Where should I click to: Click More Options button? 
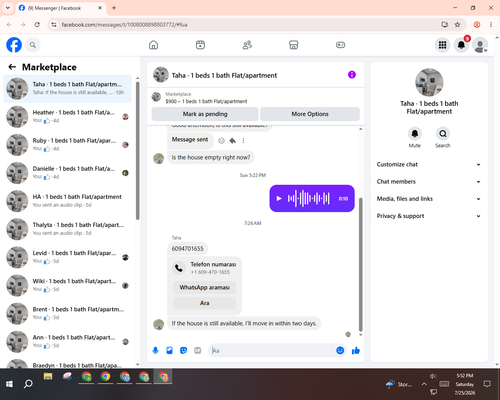pyautogui.click(x=310, y=114)
